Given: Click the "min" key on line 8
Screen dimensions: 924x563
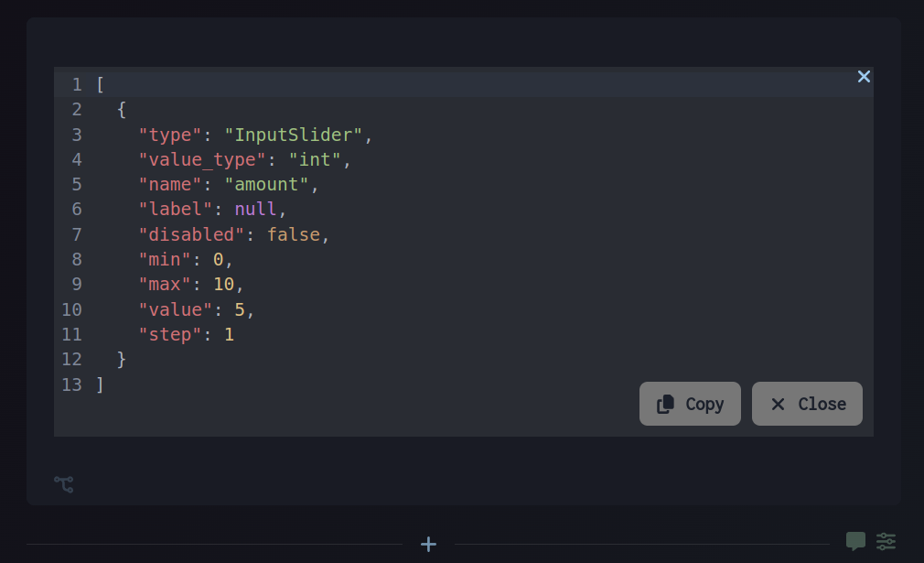Looking at the screenshot, I should click(x=165, y=259).
